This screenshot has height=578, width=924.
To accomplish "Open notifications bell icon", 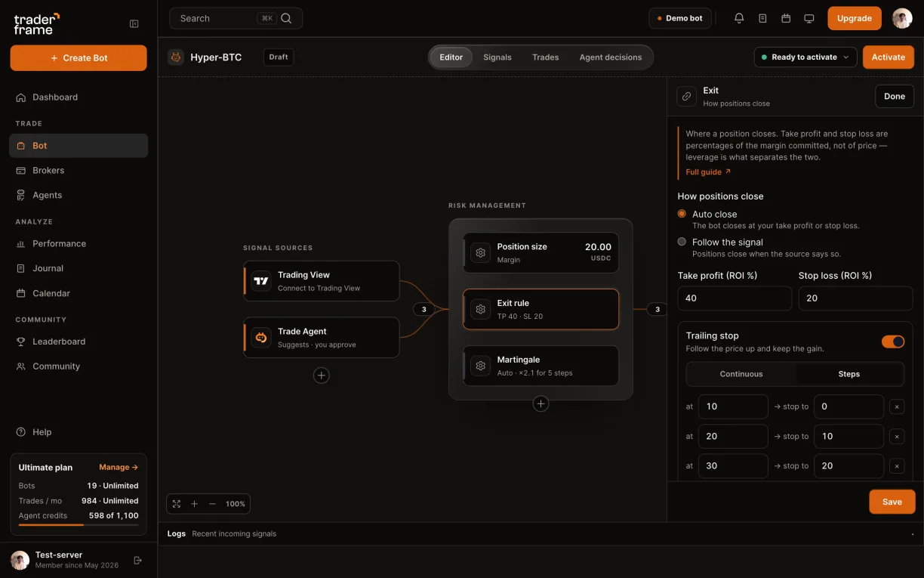I will tap(739, 18).
